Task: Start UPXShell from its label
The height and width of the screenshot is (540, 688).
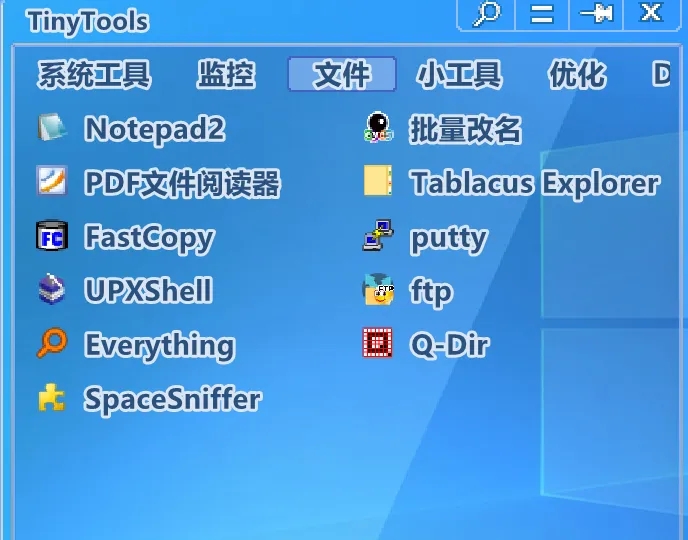Action: pos(148,290)
